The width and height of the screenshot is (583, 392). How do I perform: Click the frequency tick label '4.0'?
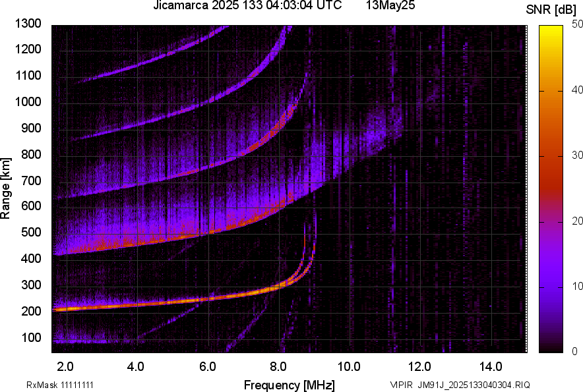tap(136, 367)
